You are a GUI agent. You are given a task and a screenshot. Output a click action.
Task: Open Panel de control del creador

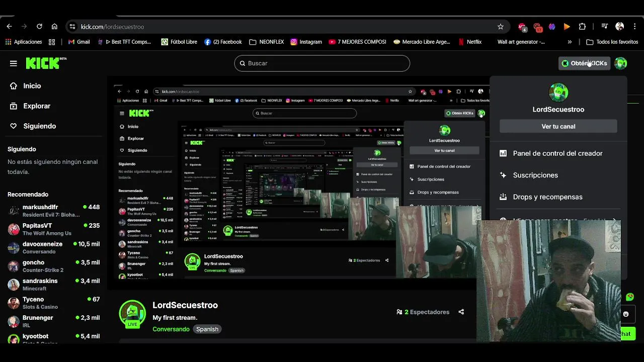pos(557,153)
